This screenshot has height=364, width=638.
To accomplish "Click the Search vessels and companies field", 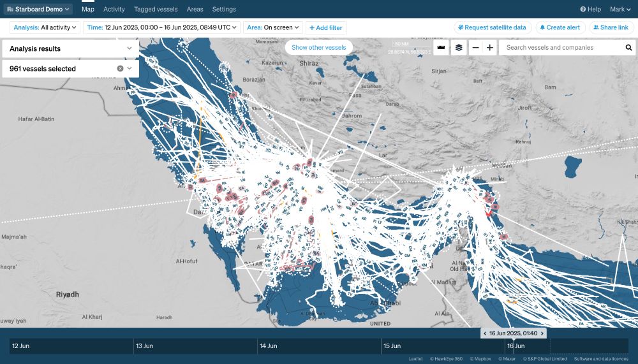I will tap(561, 48).
